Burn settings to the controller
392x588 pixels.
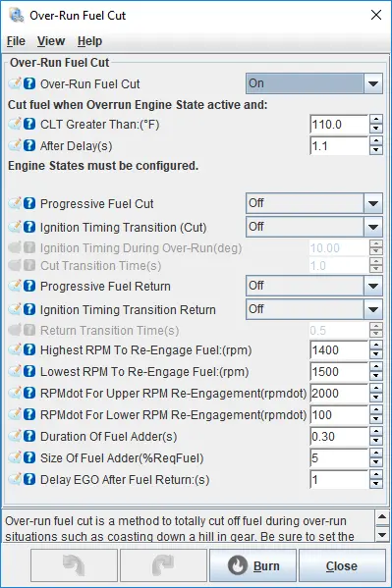(252, 565)
